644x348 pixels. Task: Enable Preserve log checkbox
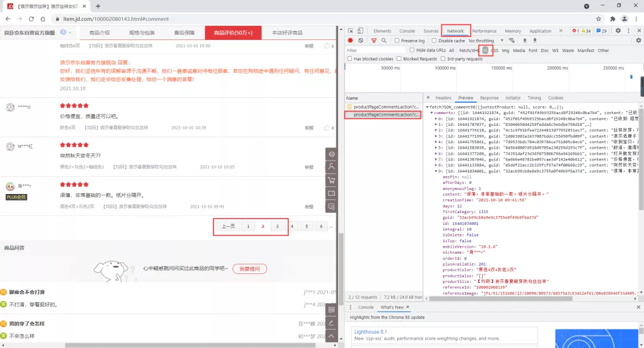tap(396, 41)
